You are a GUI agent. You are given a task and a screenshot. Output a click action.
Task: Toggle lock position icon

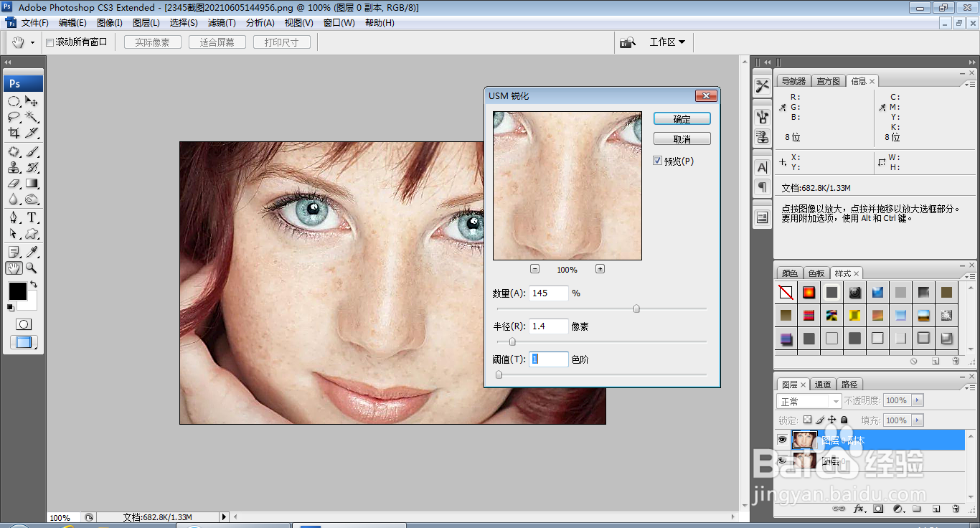(832, 420)
